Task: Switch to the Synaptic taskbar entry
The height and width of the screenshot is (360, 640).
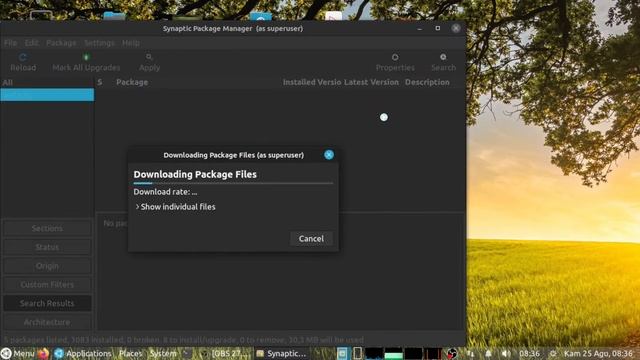Action: click(x=281, y=353)
